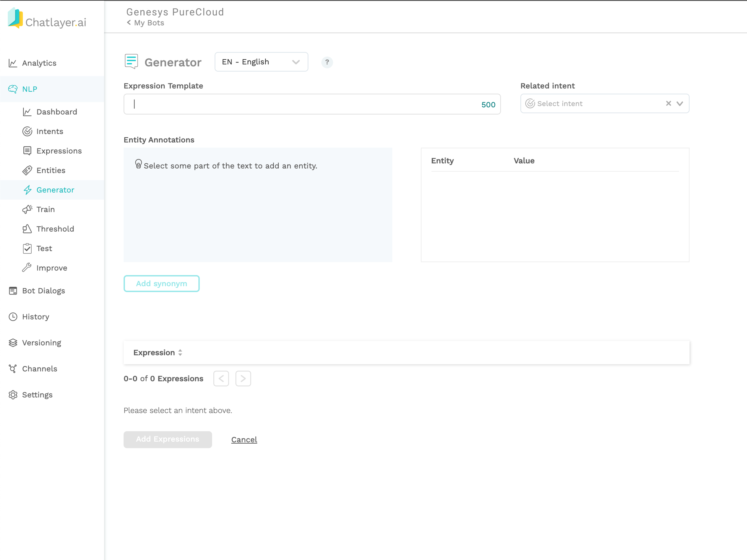Click the Expressions list icon
The image size is (747, 560).
pos(27,151)
